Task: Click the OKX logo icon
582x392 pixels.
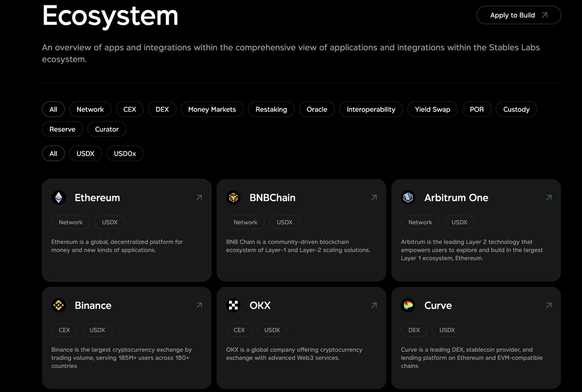Action: (x=233, y=305)
